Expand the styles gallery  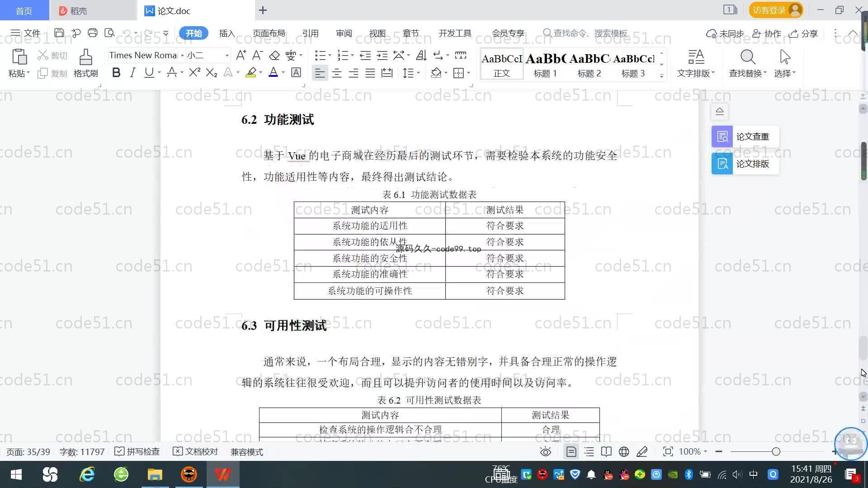[x=661, y=75]
